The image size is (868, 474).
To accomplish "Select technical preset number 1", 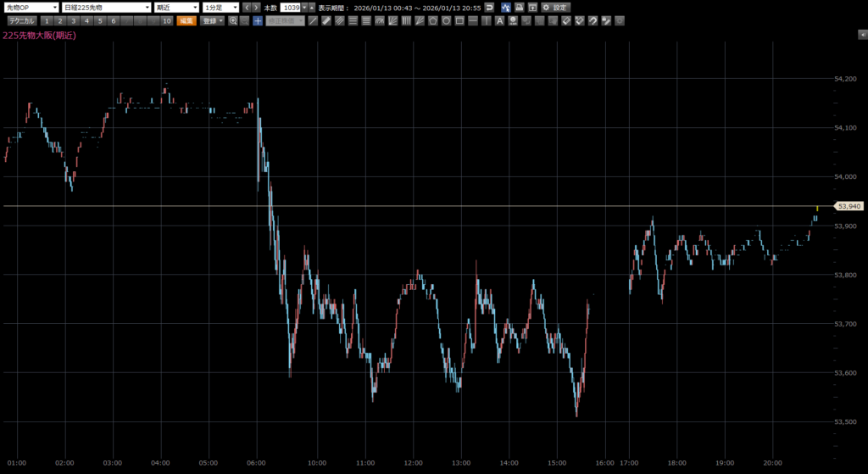I will pyautogui.click(x=47, y=20).
